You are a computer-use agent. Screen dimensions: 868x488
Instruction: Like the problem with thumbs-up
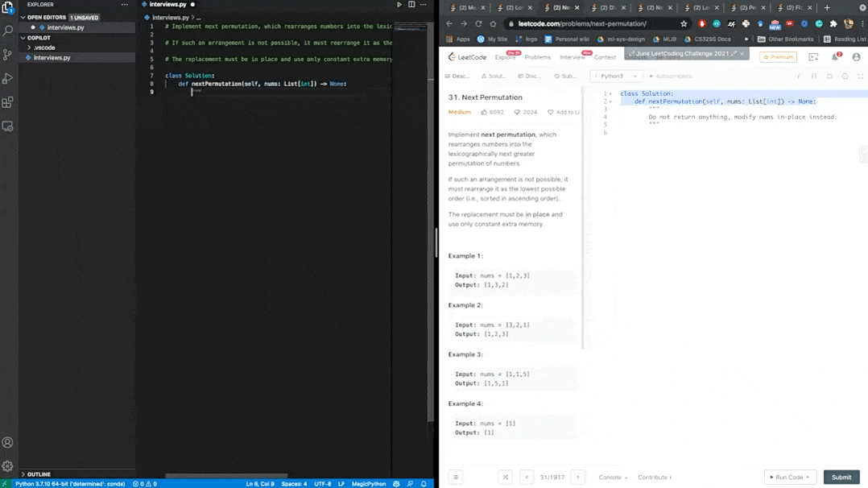point(484,112)
